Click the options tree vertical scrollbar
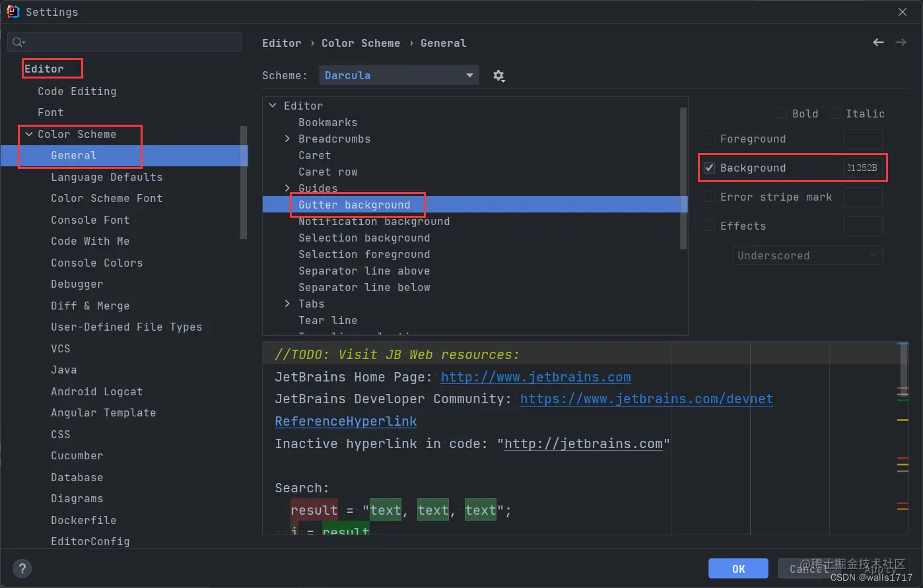Screen dimensions: 923x588 click(683, 178)
